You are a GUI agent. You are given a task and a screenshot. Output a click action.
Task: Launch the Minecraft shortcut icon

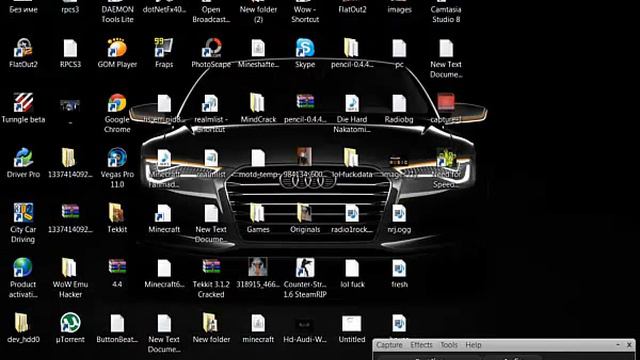click(164, 213)
